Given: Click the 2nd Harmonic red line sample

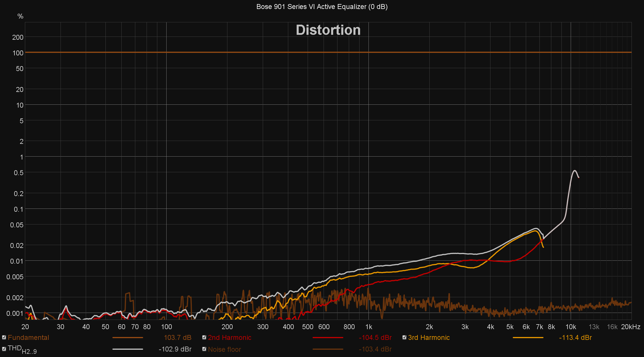Looking at the screenshot, I should [328, 338].
